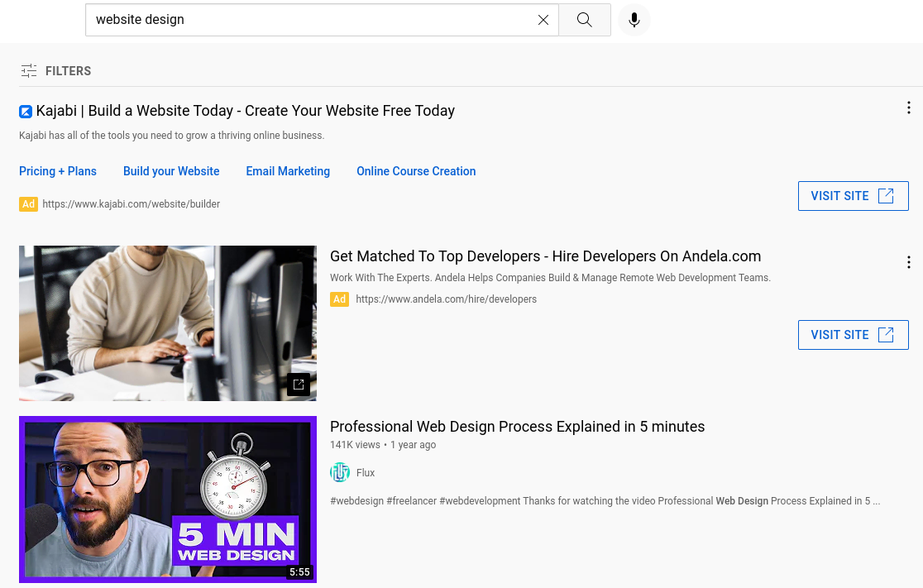Open Online Course Creation link
Image resolution: width=923 pixels, height=588 pixels.
(x=416, y=171)
